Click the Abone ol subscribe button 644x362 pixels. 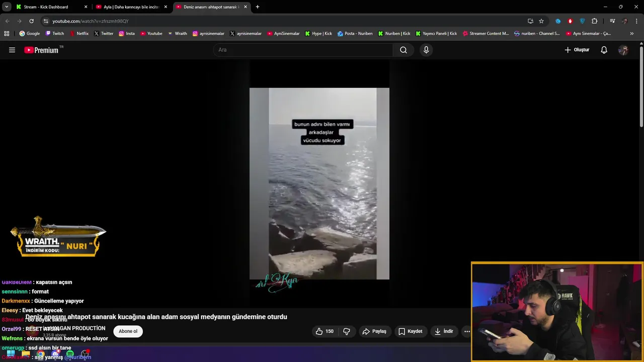(128, 331)
